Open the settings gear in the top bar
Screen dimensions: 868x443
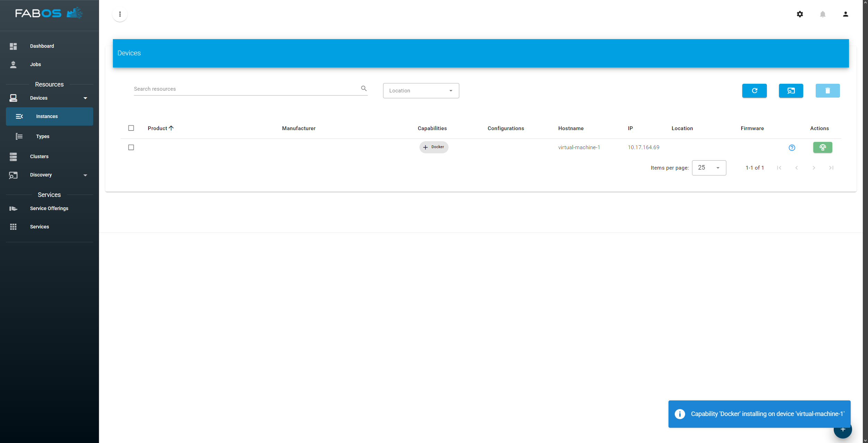(800, 14)
